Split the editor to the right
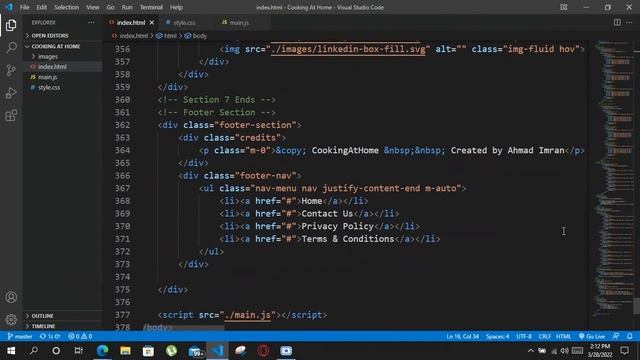Image resolution: width=640 pixels, height=360 pixels. click(617, 22)
